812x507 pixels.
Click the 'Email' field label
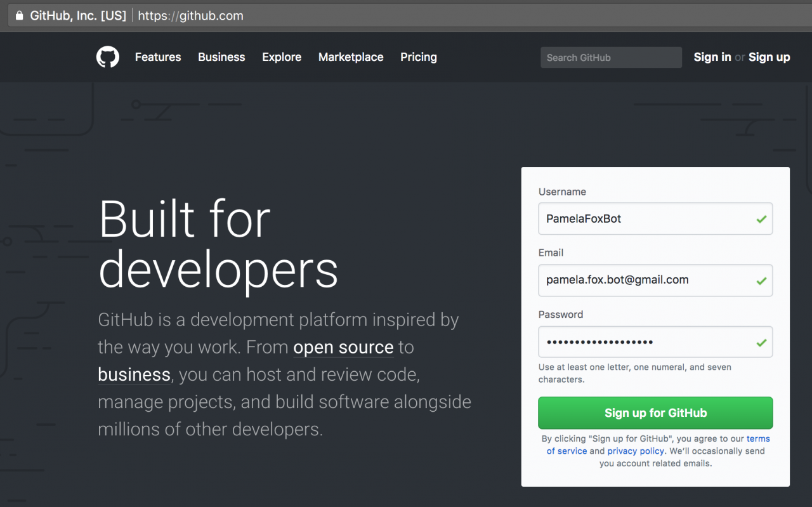551,253
